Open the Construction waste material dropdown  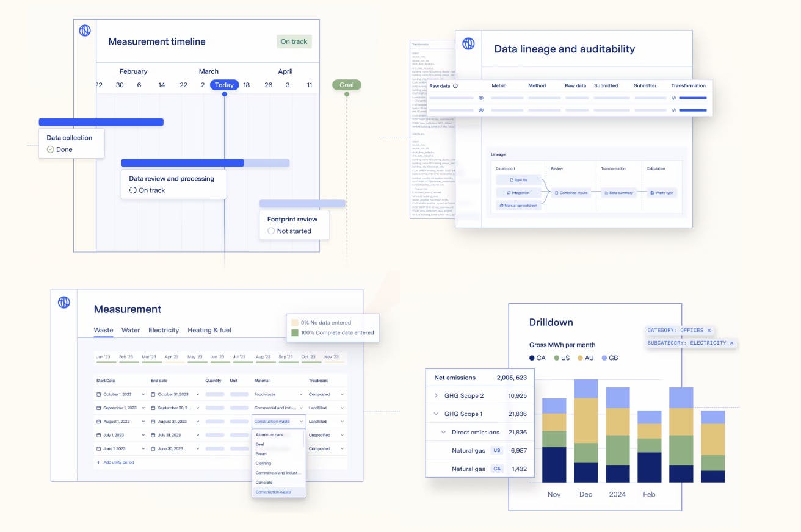tap(278, 422)
